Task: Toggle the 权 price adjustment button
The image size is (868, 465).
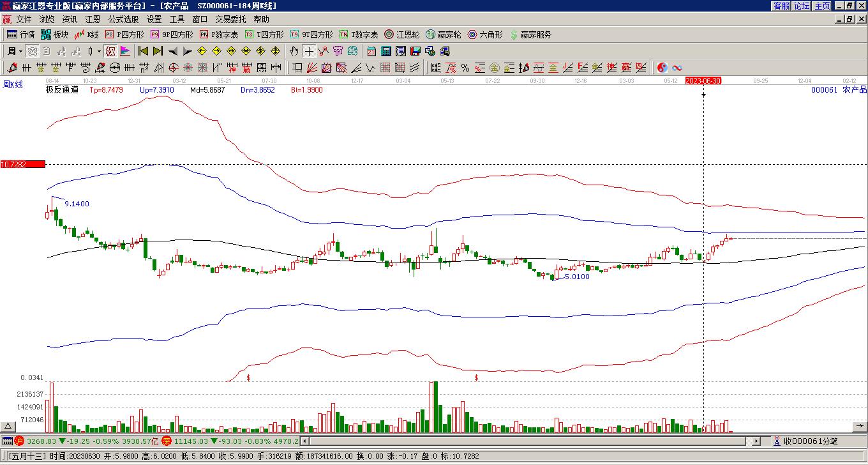Action: pos(110,51)
